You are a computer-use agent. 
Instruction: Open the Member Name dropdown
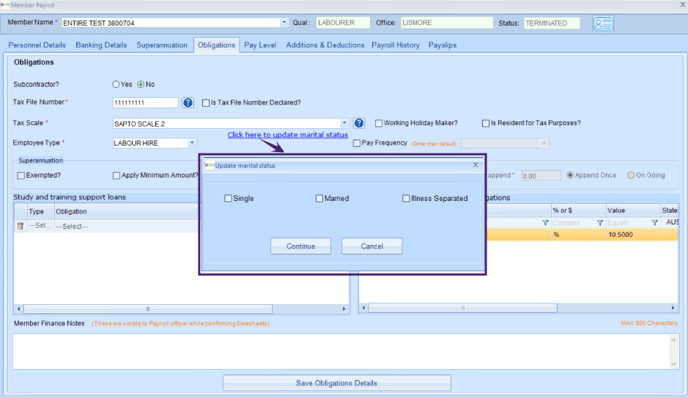click(x=284, y=22)
